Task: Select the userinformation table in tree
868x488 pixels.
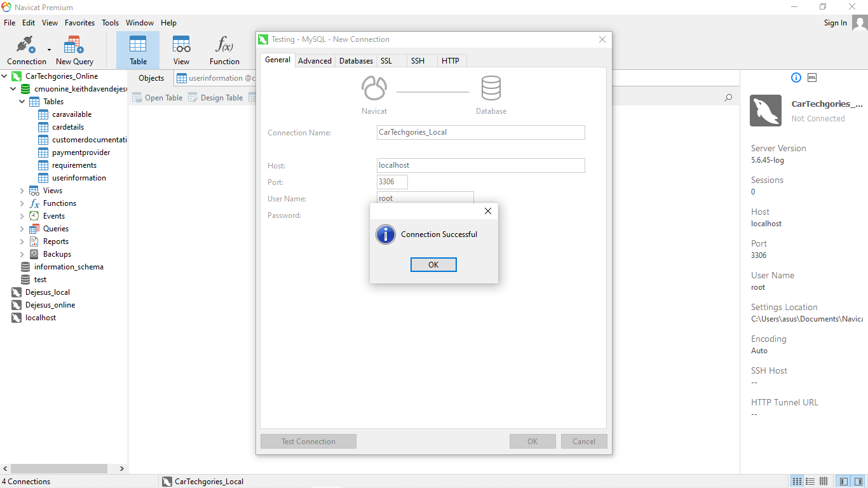Action: [79, 178]
